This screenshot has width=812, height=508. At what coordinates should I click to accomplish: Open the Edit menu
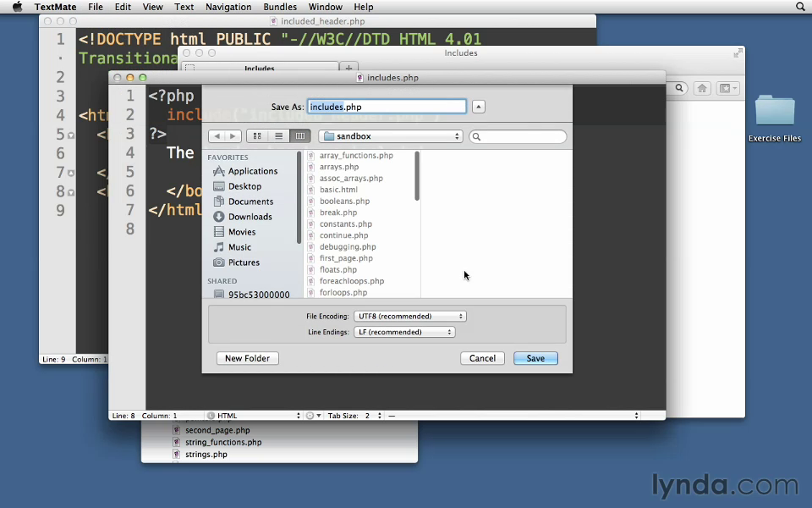pyautogui.click(x=123, y=7)
